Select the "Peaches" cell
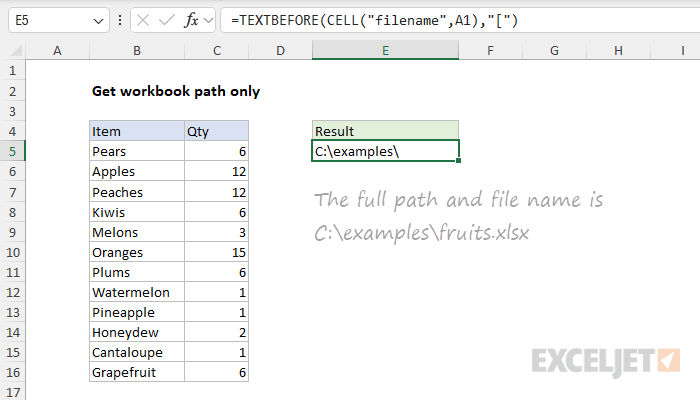 pyautogui.click(x=137, y=192)
